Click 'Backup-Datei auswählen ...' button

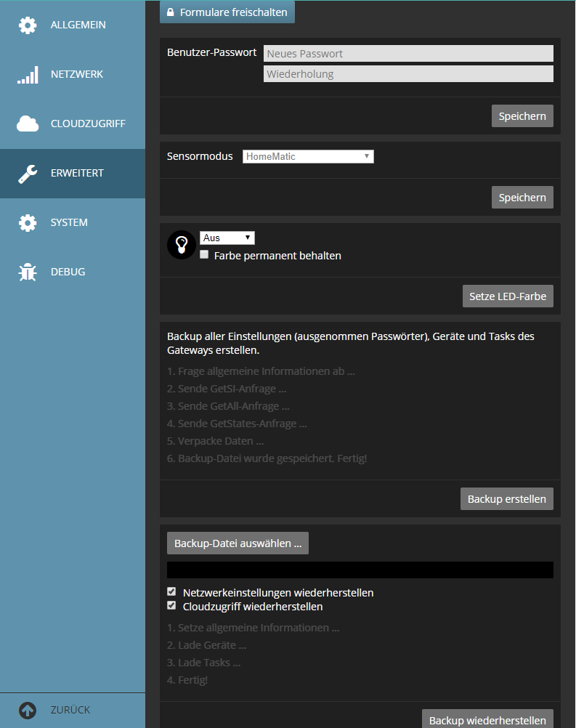coord(238,543)
